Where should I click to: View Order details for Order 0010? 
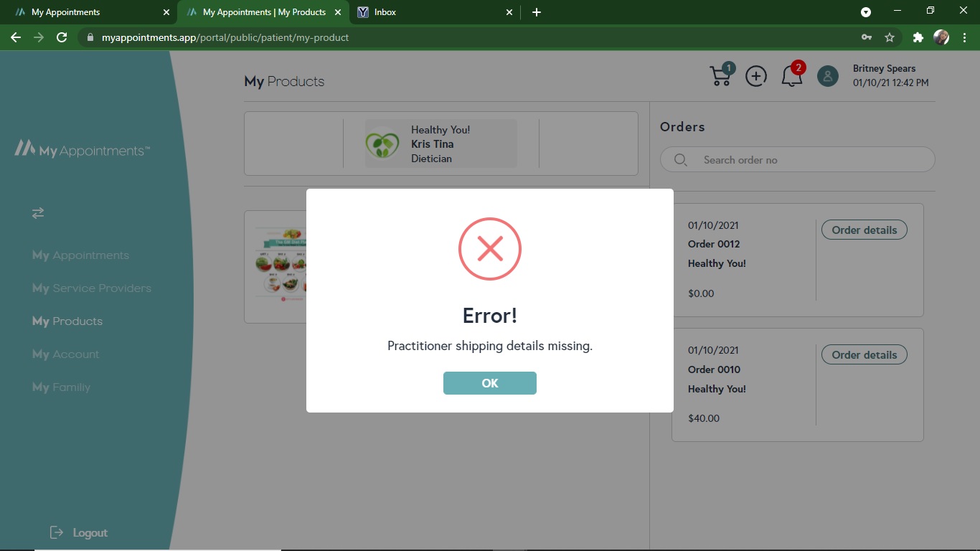[x=864, y=355]
